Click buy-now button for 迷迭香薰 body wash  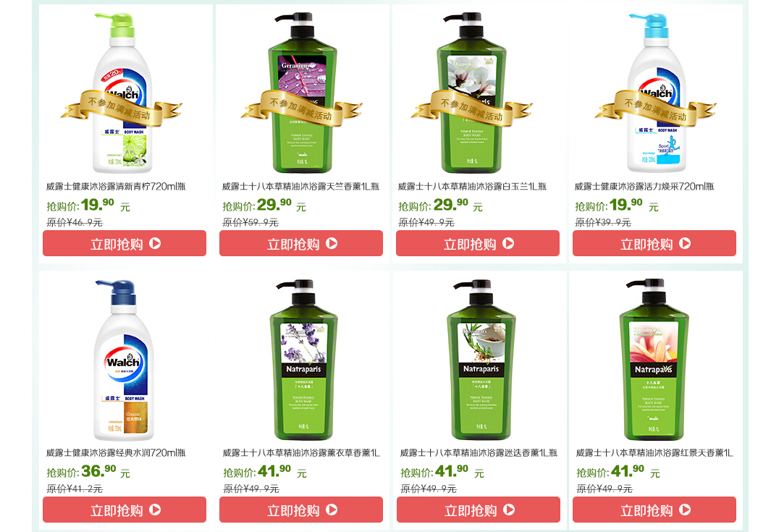(x=478, y=510)
